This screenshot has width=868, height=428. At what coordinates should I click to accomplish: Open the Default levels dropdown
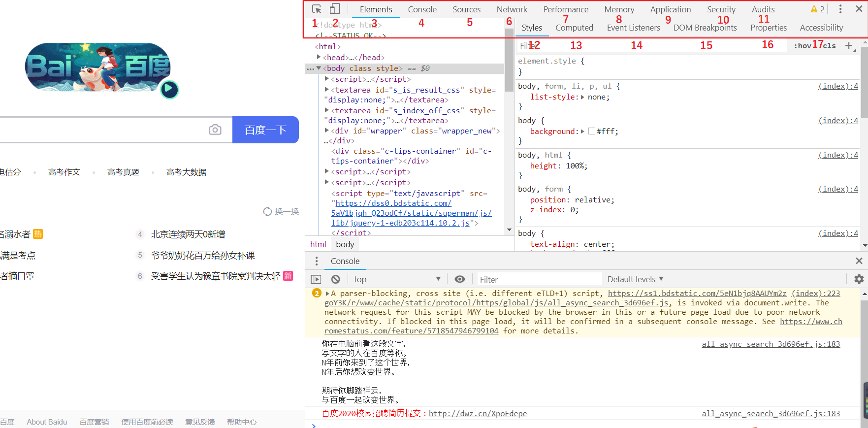(x=635, y=279)
